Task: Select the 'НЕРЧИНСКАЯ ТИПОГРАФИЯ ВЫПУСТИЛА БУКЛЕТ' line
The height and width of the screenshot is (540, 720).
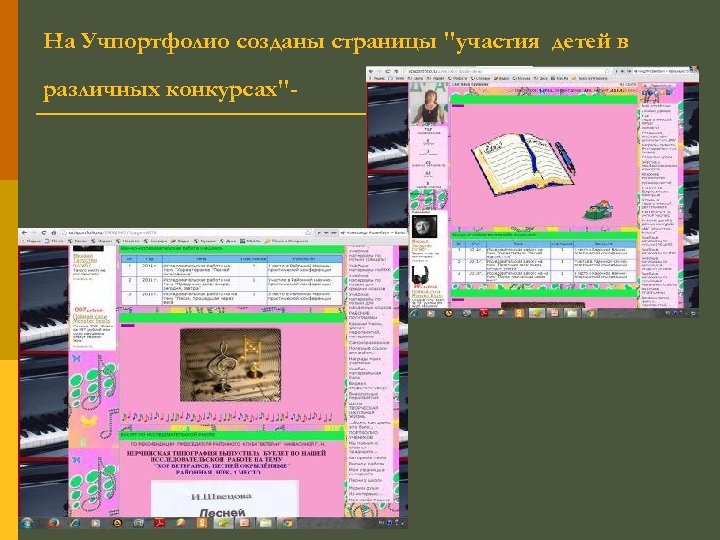Action: 226,453
